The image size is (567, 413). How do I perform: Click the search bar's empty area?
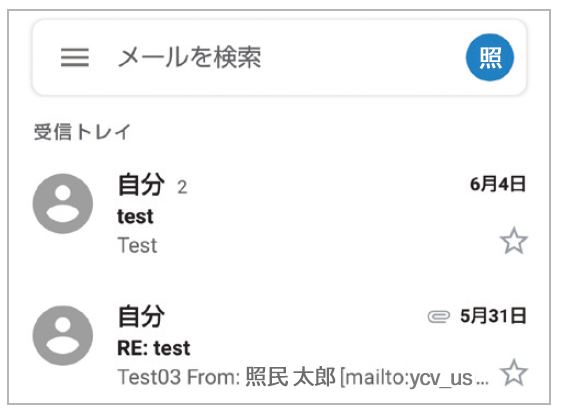362,58
